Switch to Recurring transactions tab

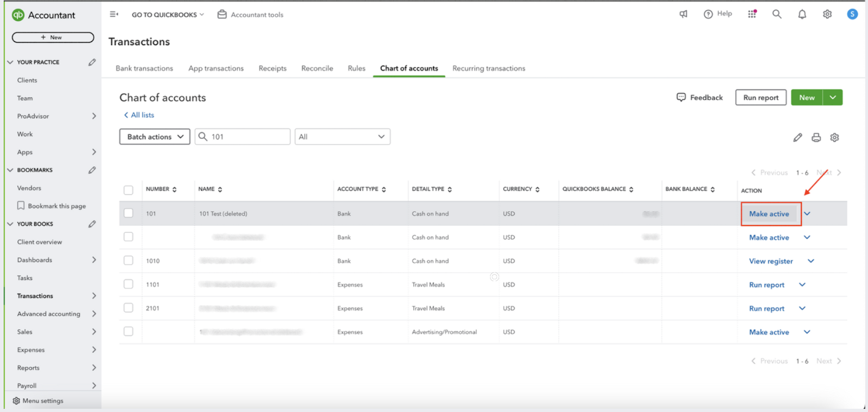(x=489, y=68)
